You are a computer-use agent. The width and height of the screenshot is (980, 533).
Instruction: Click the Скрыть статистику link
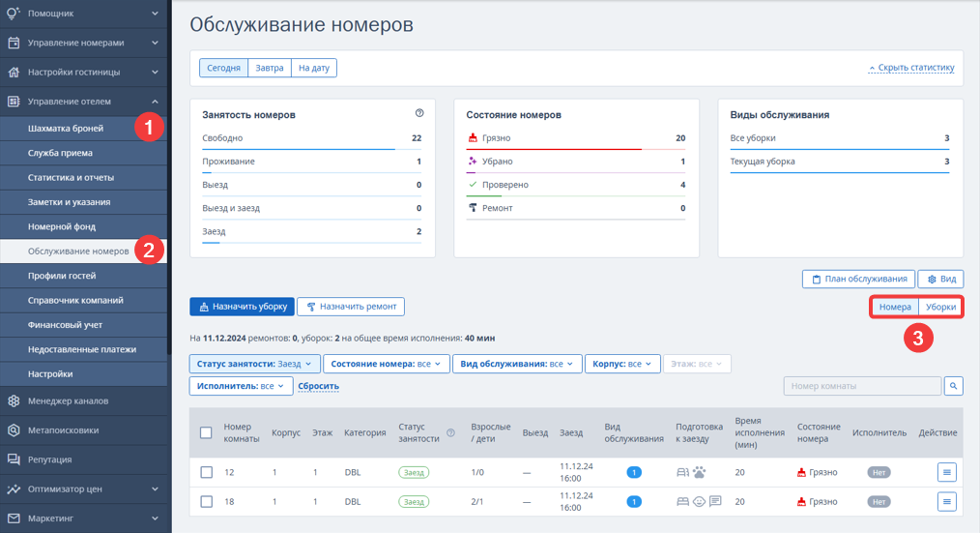(911, 68)
